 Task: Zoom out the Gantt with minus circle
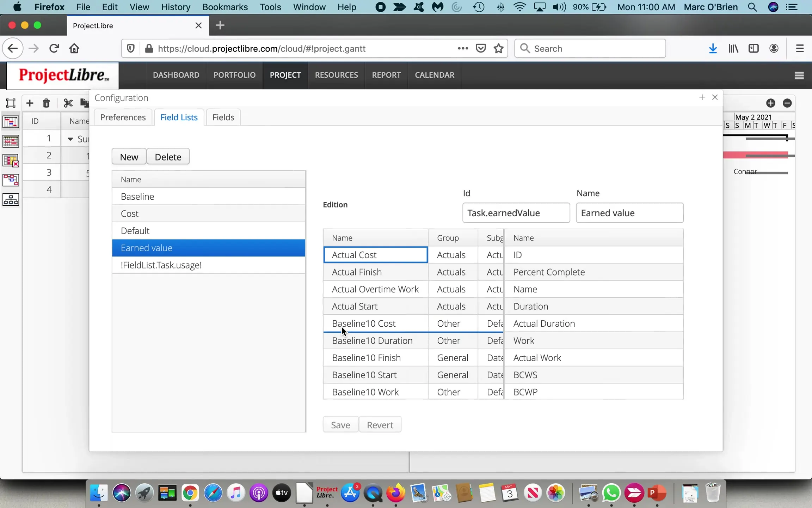(787, 103)
